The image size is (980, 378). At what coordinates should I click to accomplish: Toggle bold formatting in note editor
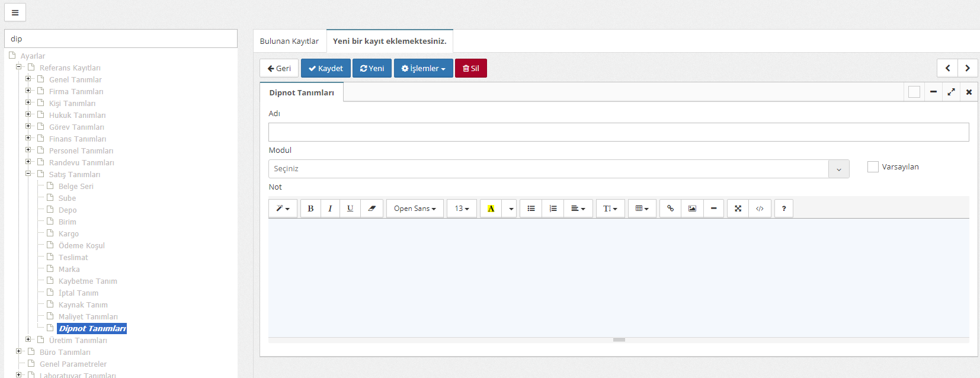[x=310, y=209]
